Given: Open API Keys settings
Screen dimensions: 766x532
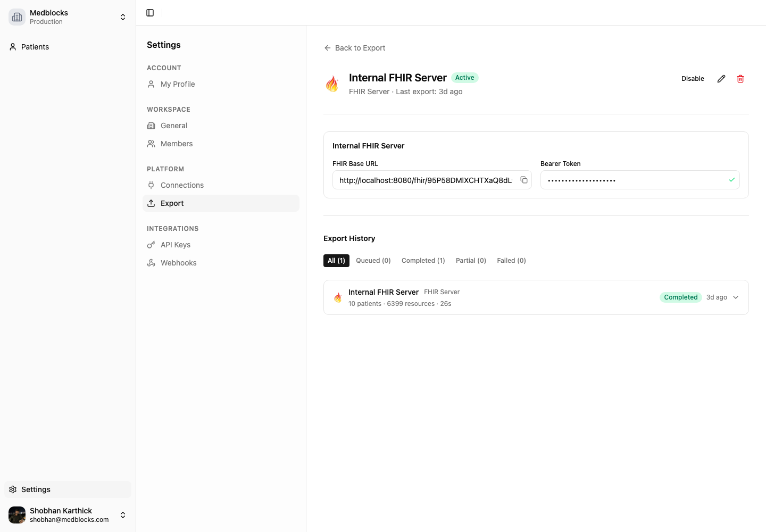Looking at the screenshot, I should 221,245.
